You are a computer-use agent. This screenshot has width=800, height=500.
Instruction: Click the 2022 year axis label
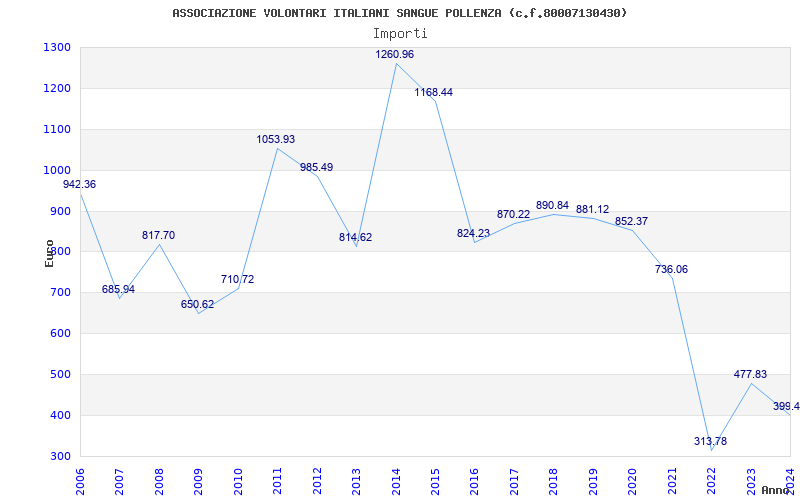click(712, 482)
